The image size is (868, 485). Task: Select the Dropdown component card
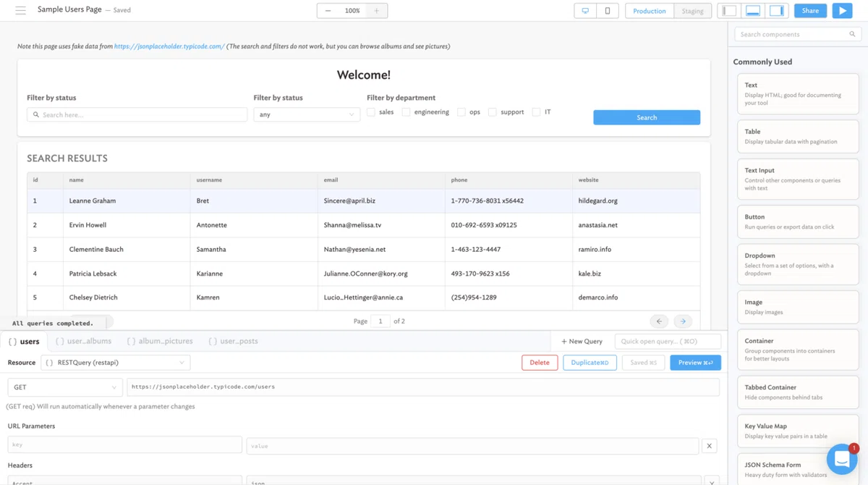click(x=798, y=264)
